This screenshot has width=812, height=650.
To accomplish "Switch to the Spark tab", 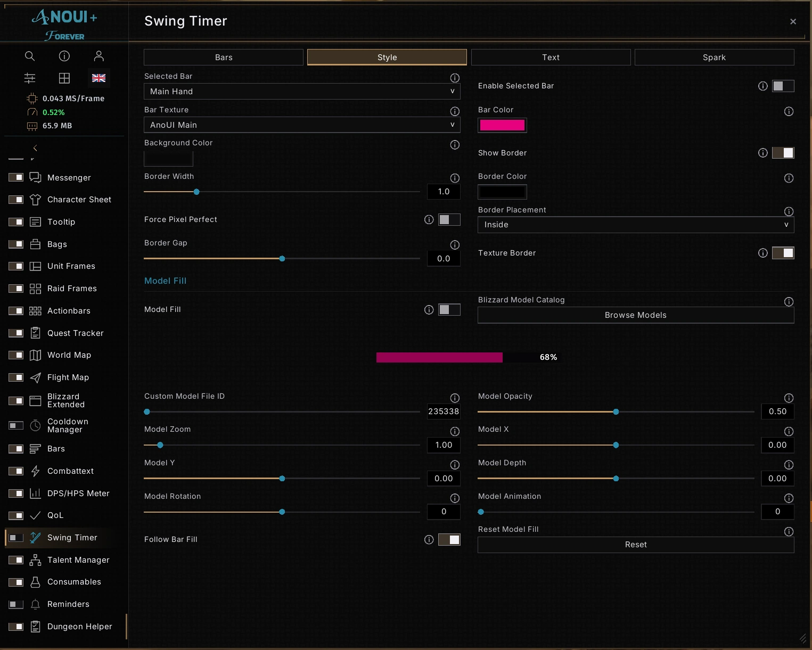I will click(x=714, y=57).
